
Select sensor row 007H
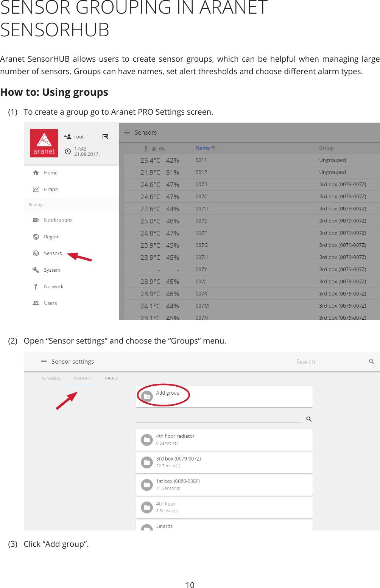[x=252, y=257]
